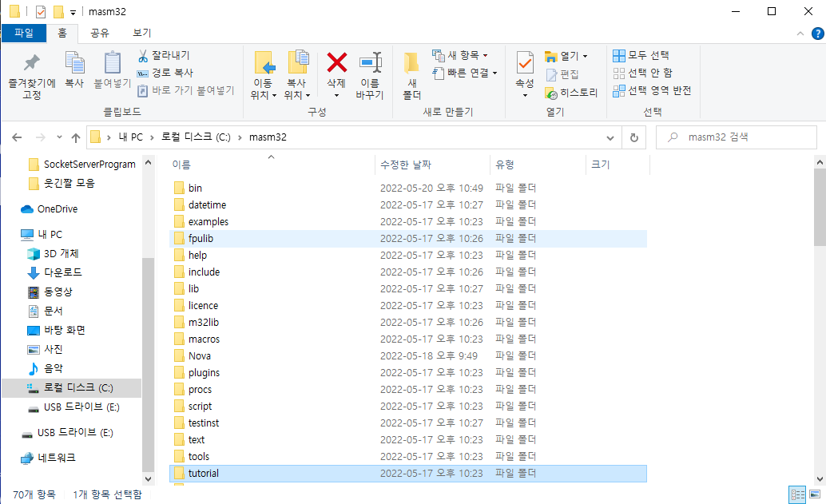This screenshot has height=504, width=826.
Task: Collapse the ribbon with the chevron
Action: tap(800, 34)
